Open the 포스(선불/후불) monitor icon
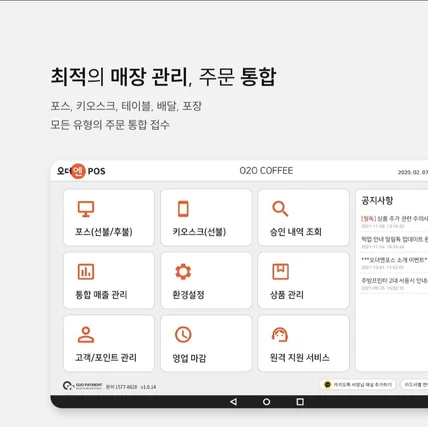Image resolution: width=428 pixels, height=427 pixels. (x=86, y=209)
